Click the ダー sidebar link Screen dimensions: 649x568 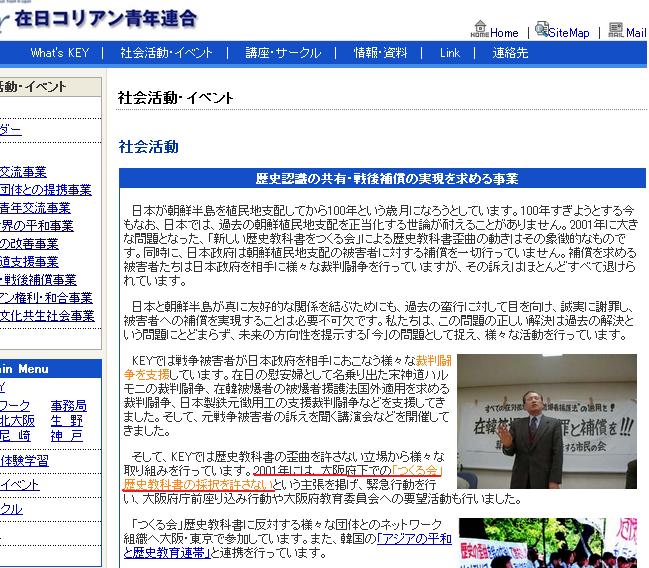[x=11, y=130]
